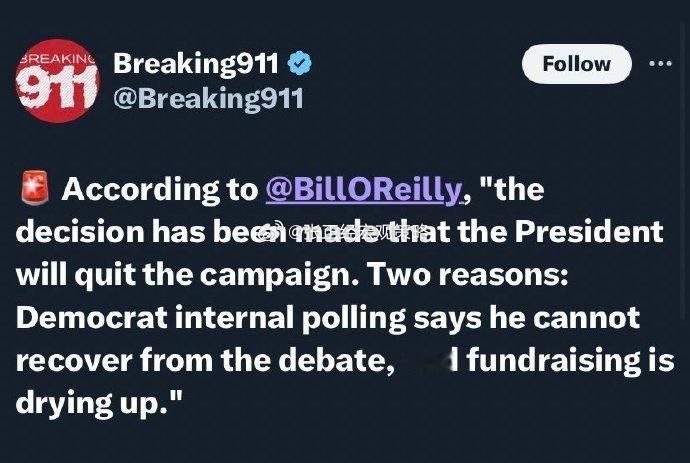The height and width of the screenshot is (463, 690).
Task: Open the three-dot more options menu
Action: [660, 64]
